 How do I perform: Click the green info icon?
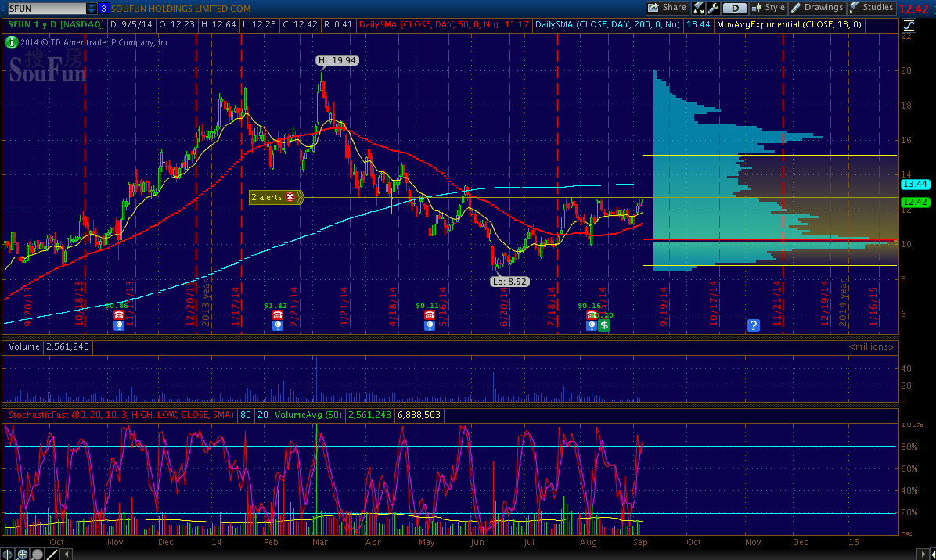pos(12,42)
